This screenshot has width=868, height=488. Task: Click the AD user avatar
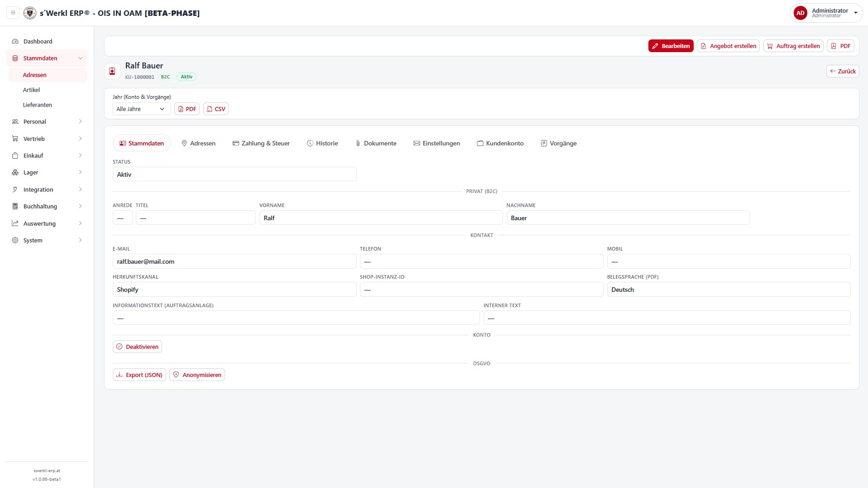[800, 13]
